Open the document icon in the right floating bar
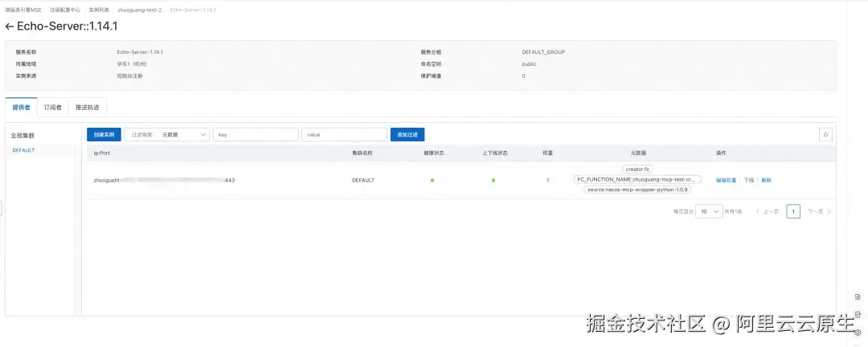 (858, 296)
